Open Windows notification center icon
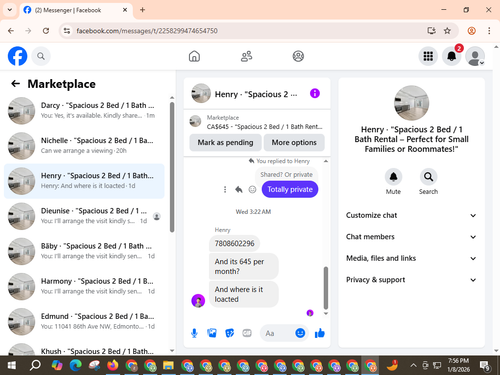 tap(485, 366)
